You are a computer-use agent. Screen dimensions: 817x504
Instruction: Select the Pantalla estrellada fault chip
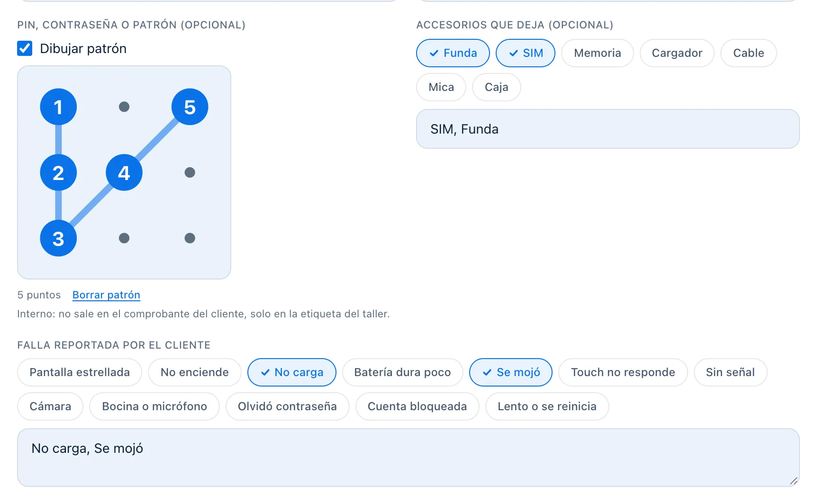point(80,372)
